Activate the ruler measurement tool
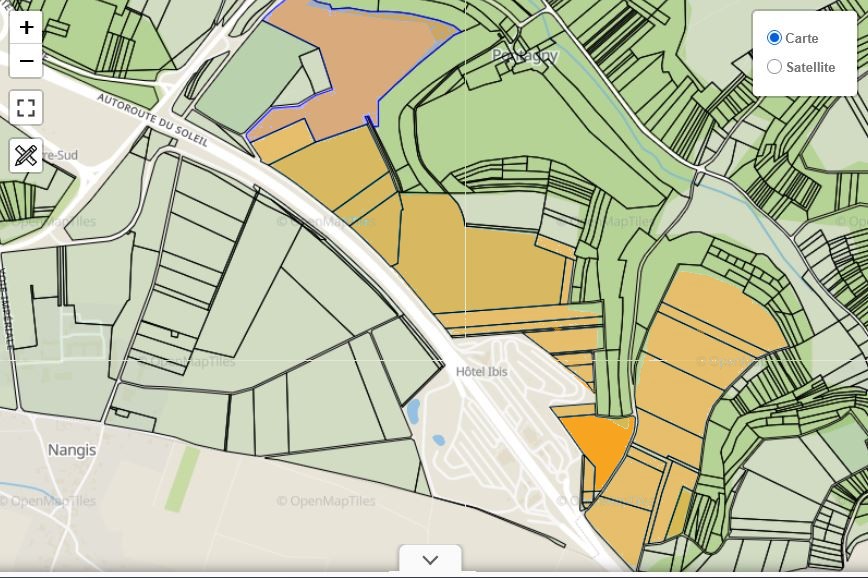 pos(26,155)
